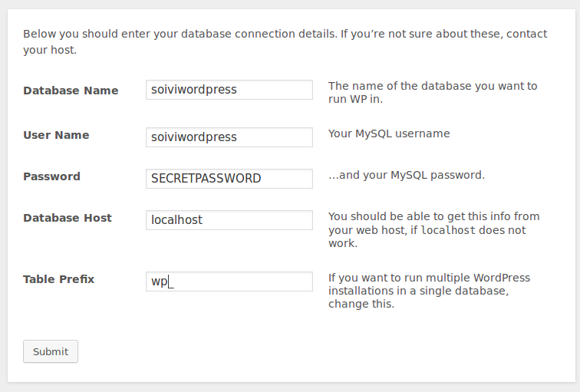Select the bold "Password" field label
Image resolution: width=580 pixels, height=392 pixels.
[51, 176]
